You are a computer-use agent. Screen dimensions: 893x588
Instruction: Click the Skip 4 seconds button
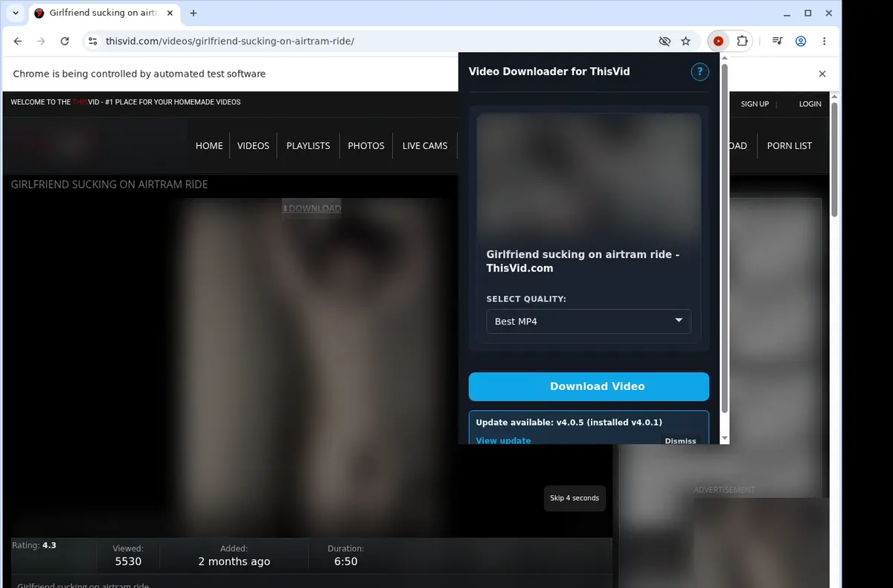pyautogui.click(x=574, y=498)
